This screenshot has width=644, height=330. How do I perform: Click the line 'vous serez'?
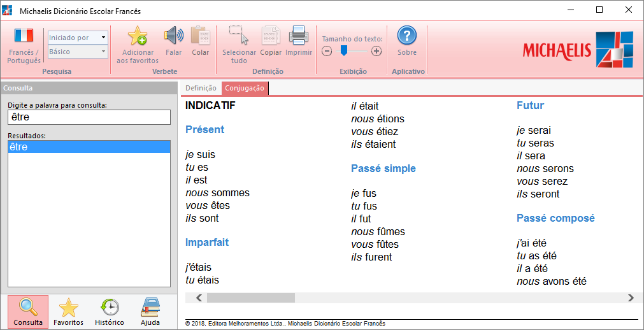[542, 181]
